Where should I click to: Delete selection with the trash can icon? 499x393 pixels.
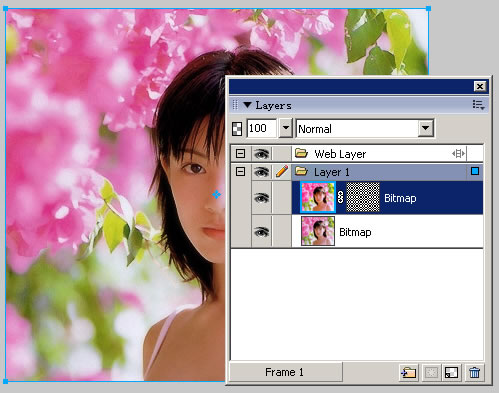[474, 372]
